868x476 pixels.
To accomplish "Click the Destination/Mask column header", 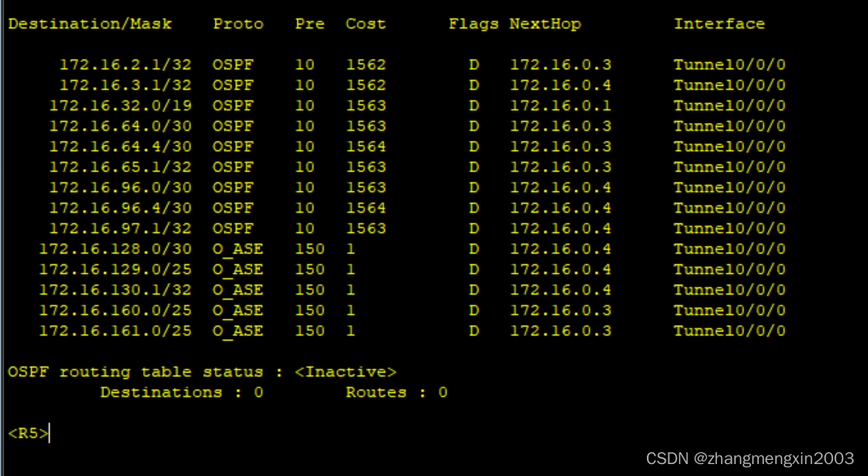I will 90,24.
